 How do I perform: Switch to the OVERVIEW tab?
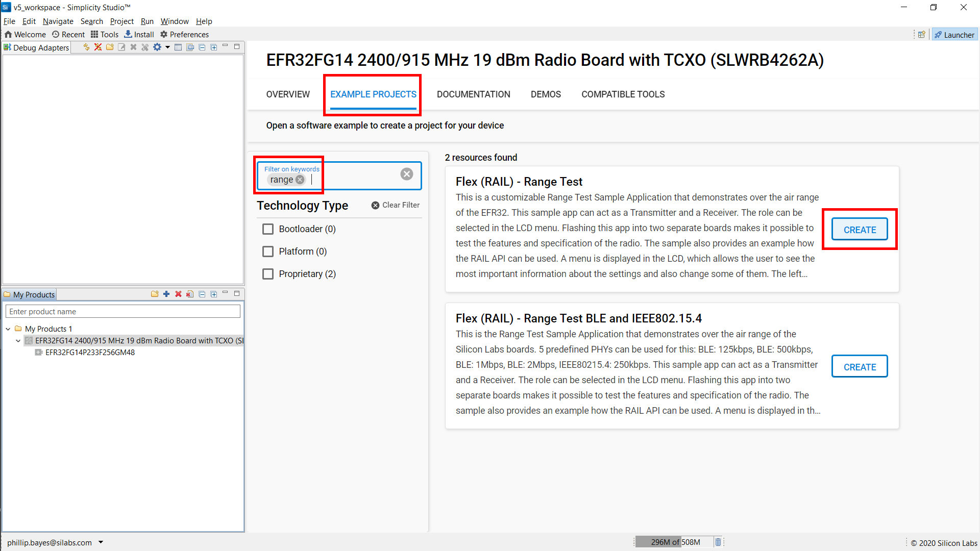tap(288, 94)
